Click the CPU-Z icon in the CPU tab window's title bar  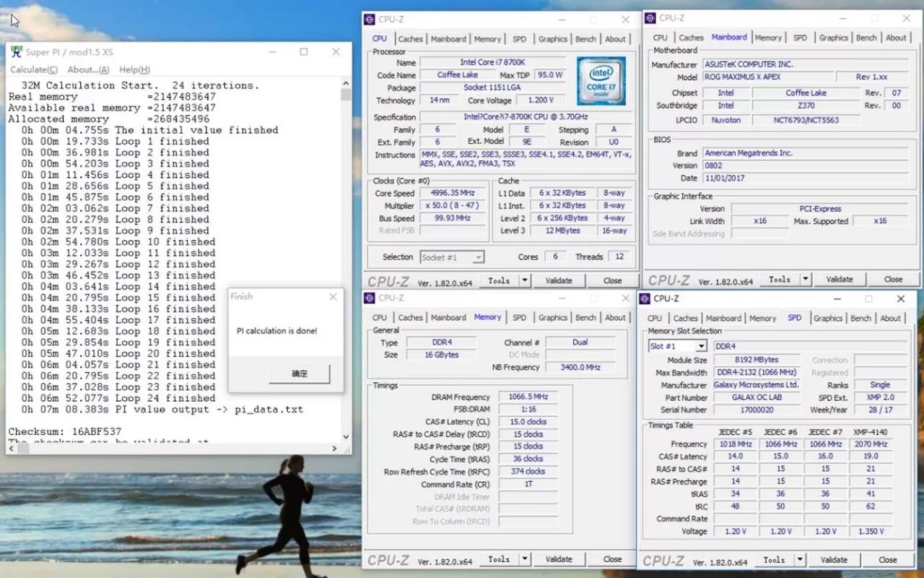tap(370, 20)
